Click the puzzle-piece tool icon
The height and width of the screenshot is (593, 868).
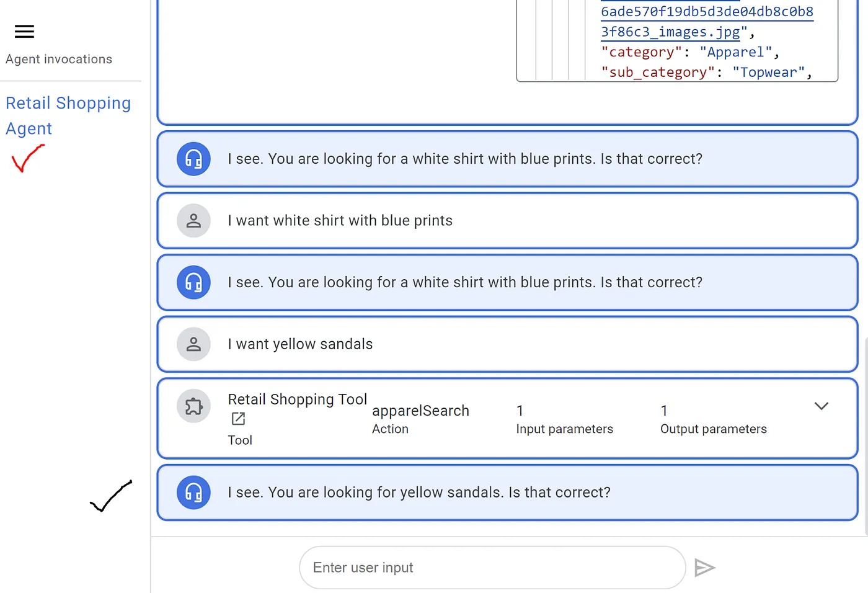193,406
